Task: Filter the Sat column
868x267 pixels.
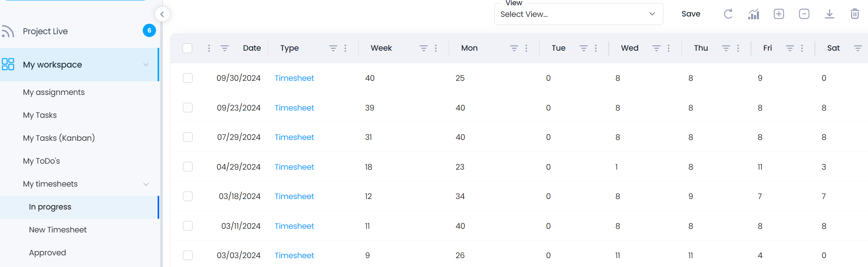Action: click(x=858, y=48)
